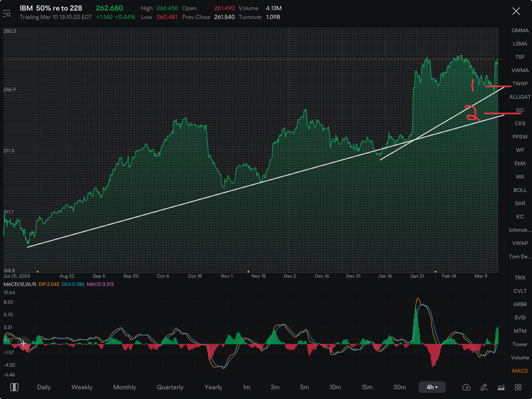Close the chart with the X icon
Image resolution: width=532 pixels, height=399 pixels.
tap(516, 11)
